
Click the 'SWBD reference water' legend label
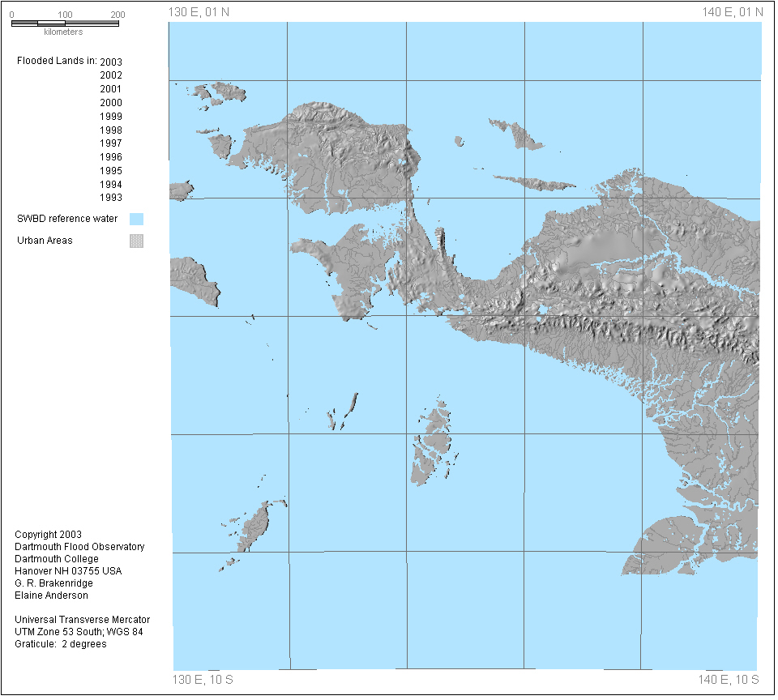67,219
